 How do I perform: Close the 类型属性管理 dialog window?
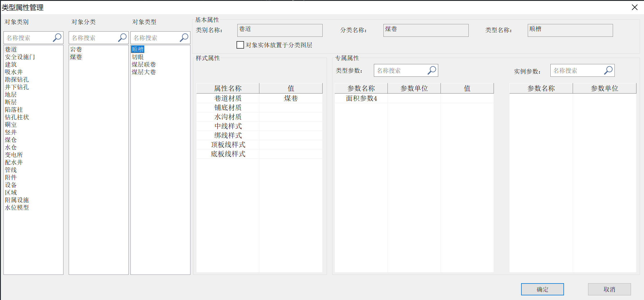(635, 8)
